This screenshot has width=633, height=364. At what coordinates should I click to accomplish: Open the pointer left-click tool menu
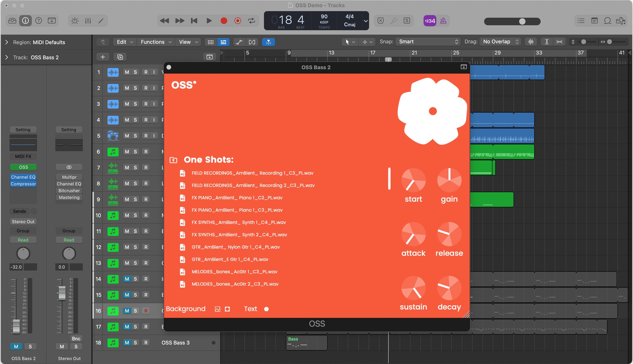point(350,42)
